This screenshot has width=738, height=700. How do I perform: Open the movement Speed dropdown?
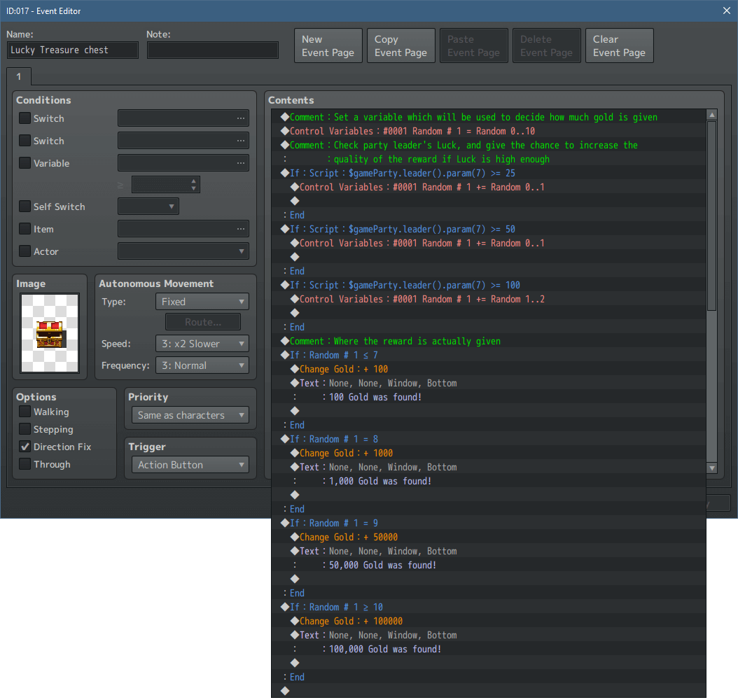[202, 344]
